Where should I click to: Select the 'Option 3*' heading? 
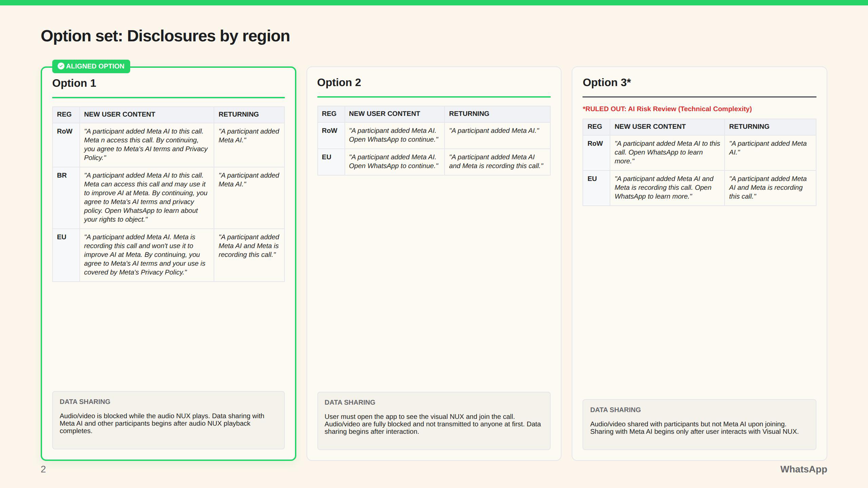pyautogui.click(x=607, y=83)
